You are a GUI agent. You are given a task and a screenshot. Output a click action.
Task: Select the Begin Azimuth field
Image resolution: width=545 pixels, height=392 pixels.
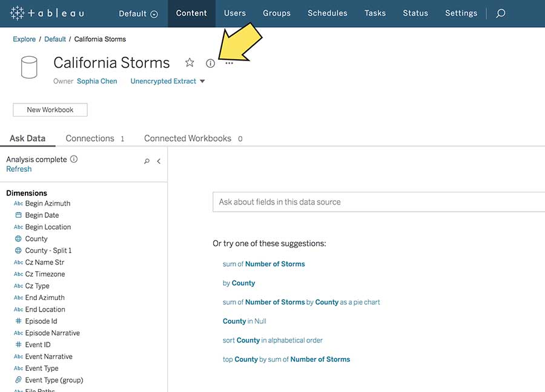(48, 203)
